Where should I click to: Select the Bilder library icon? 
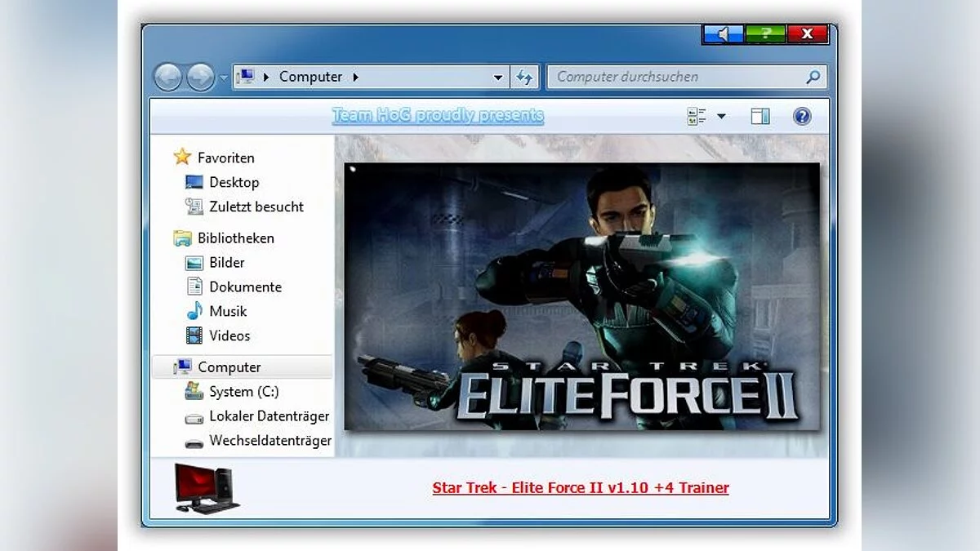[x=194, y=262]
